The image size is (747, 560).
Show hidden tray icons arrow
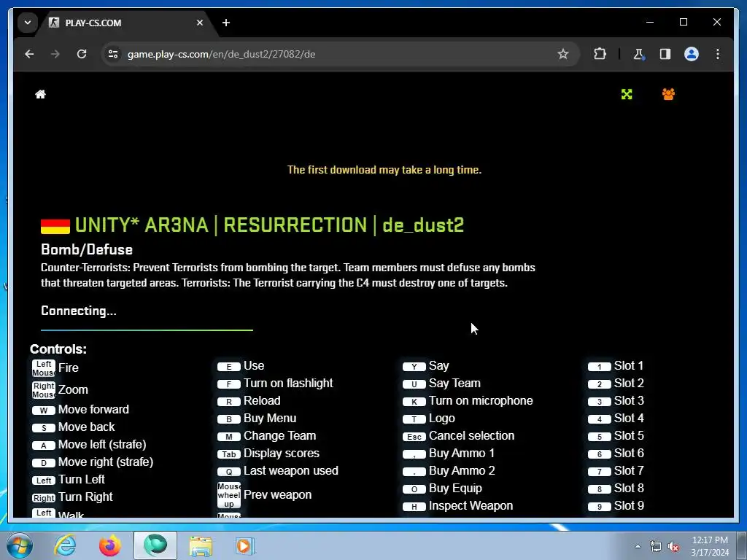638,546
